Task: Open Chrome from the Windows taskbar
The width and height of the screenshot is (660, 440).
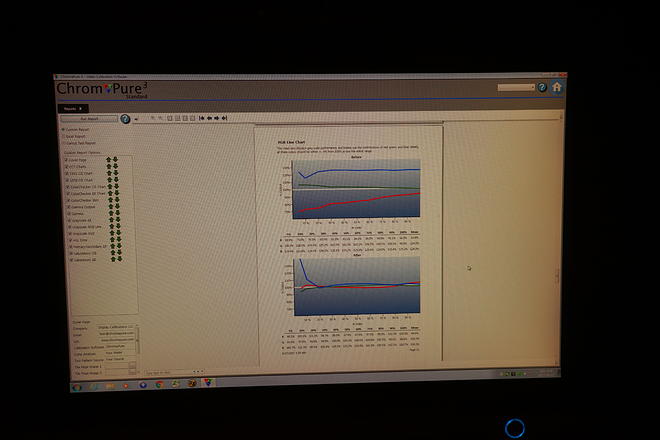Action: 159,384
